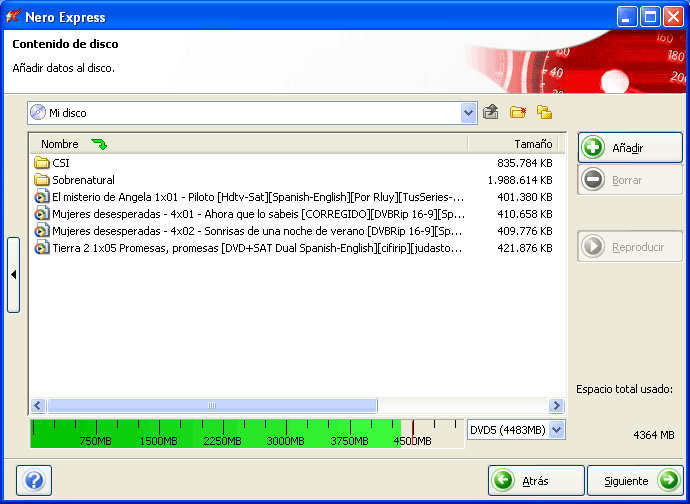Click the 421.876 KB size value

[x=525, y=248]
